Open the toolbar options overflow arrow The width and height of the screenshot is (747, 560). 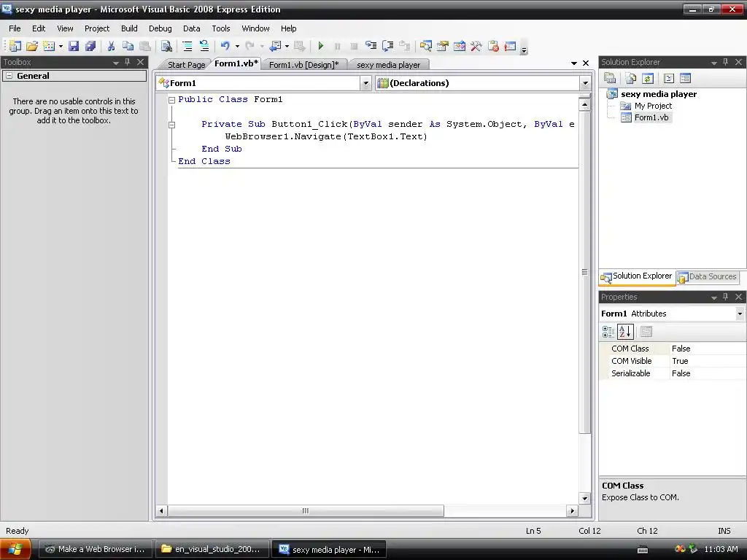coord(524,49)
